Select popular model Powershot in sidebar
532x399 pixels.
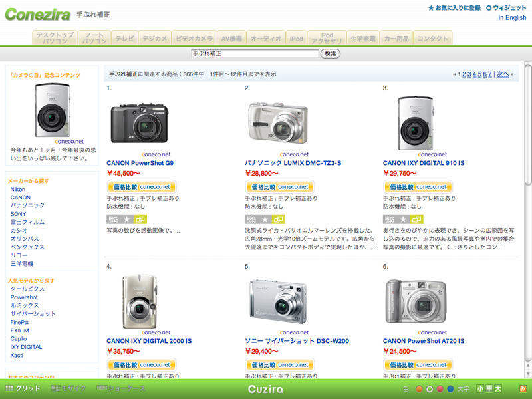[24, 297]
